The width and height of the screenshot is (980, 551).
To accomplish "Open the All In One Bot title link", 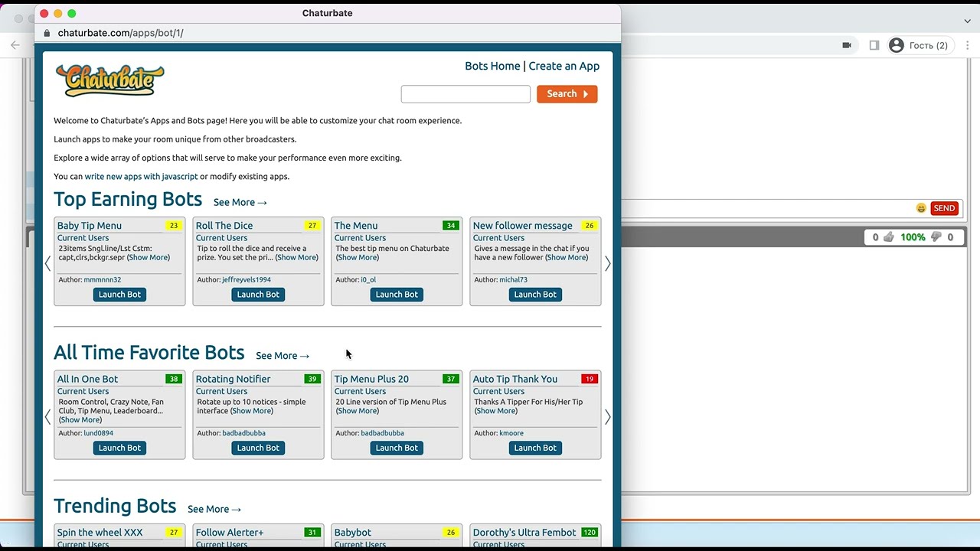I will [88, 379].
